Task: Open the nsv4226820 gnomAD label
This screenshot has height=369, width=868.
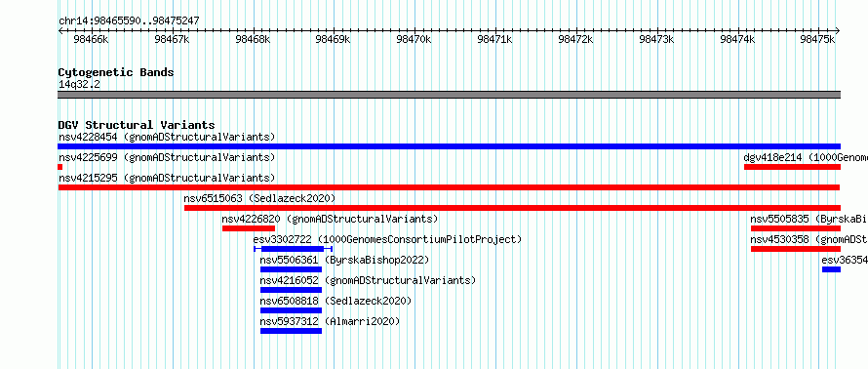Action: pyautogui.click(x=330, y=219)
